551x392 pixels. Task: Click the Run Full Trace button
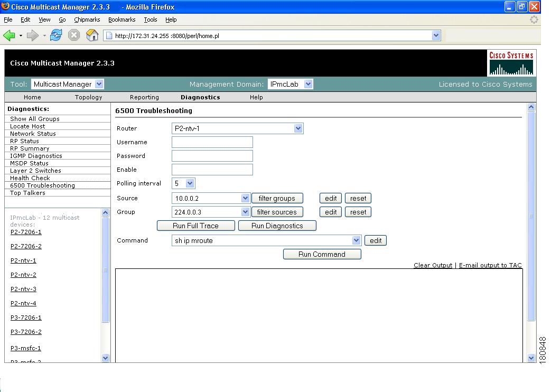coord(196,226)
